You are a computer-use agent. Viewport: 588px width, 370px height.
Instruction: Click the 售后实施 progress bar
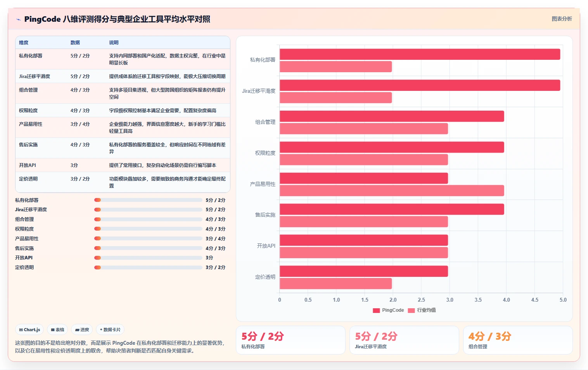coord(148,248)
